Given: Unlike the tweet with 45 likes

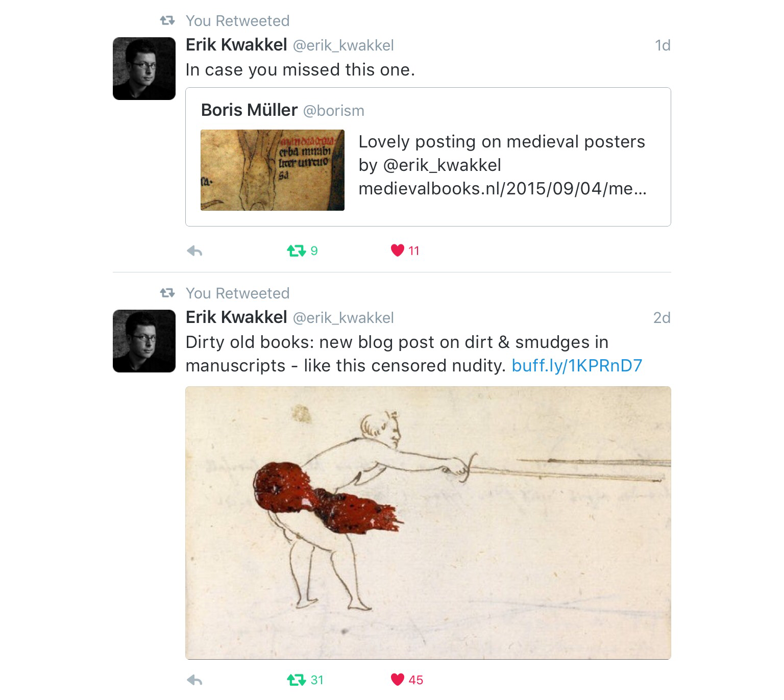Looking at the screenshot, I should click(397, 680).
